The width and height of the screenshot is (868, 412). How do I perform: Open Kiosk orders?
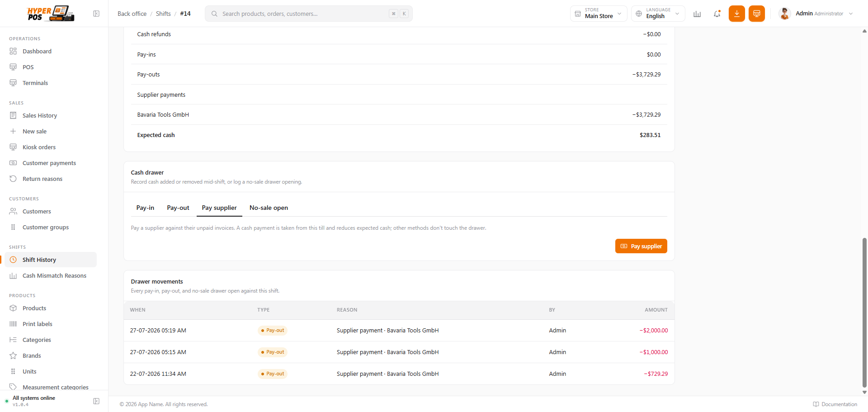(x=39, y=147)
